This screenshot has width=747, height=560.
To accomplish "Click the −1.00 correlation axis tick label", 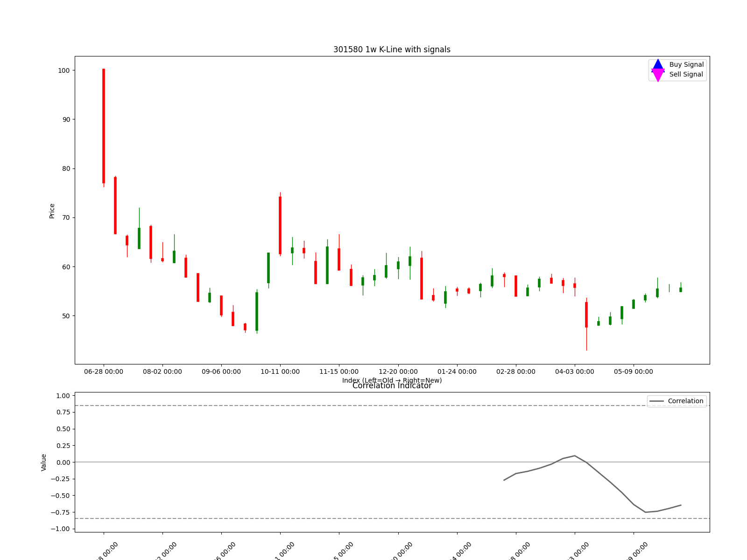I will [61, 529].
